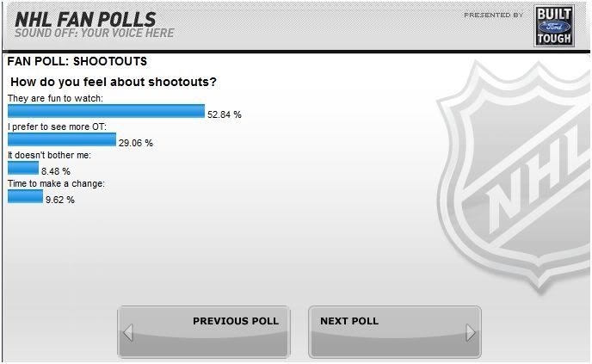Viewport: 592px width, 364px height.
Task: Click the 8.48 % result value
Action: [x=56, y=171]
